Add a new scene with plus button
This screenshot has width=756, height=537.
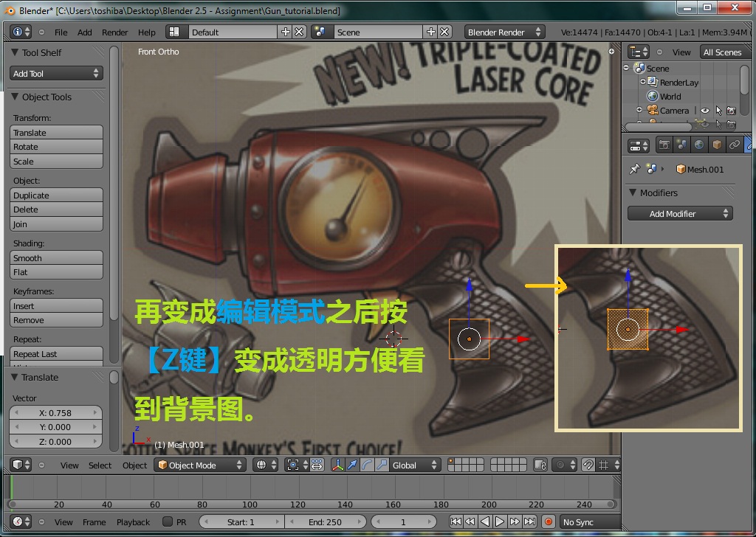[x=431, y=32]
